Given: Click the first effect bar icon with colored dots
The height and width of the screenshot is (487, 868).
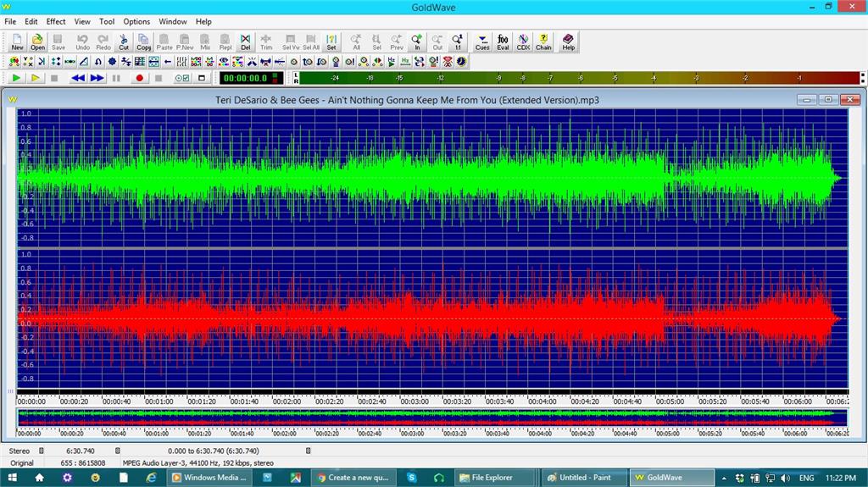Looking at the screenshot, I should tap(14, 62).
